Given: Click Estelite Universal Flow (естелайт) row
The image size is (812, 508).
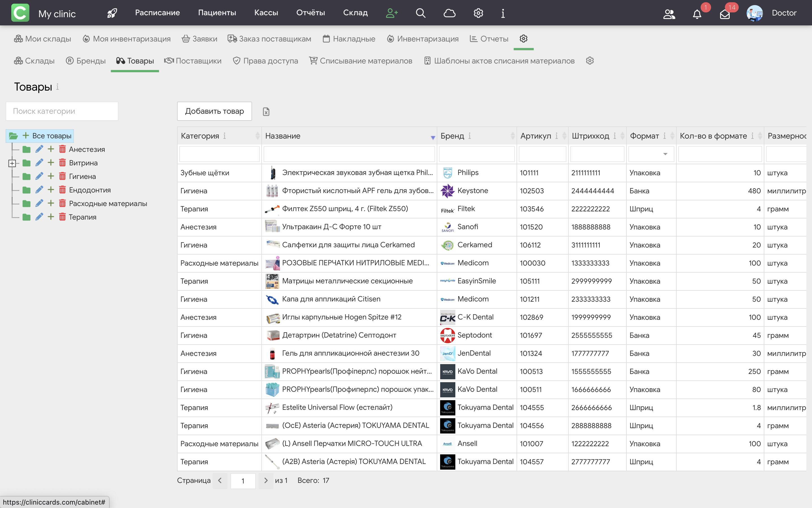Looking at the screenshot, I should coord(491,408).
